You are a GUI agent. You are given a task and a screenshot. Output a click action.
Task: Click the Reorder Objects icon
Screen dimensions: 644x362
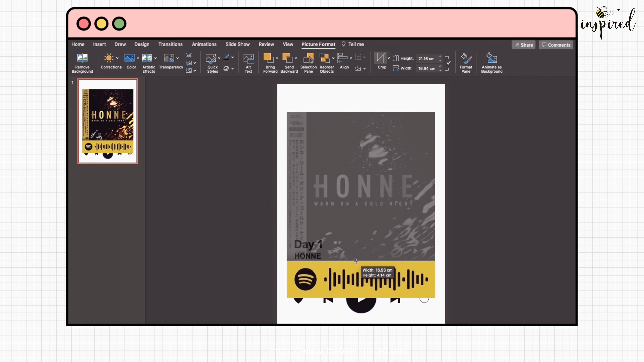pos(325,58)
